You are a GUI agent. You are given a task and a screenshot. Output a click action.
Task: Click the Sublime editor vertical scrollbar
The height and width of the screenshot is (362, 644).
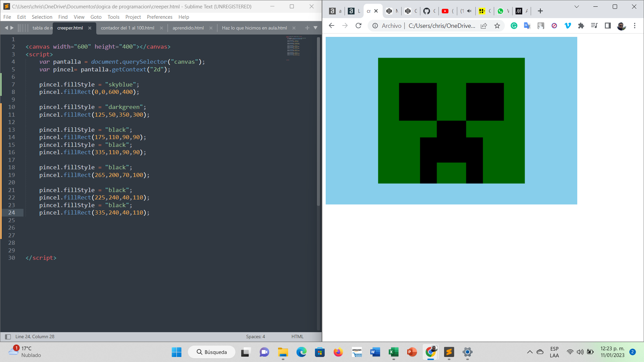pyautogui.click(x=318, y=121)
